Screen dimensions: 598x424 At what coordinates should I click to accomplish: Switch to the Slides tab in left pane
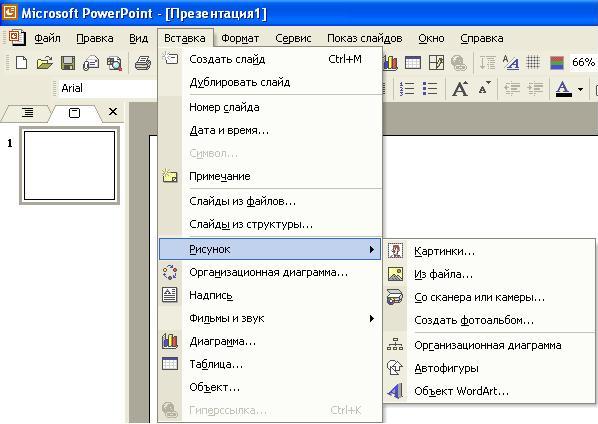pyautogui.click(x=75, y=113)
